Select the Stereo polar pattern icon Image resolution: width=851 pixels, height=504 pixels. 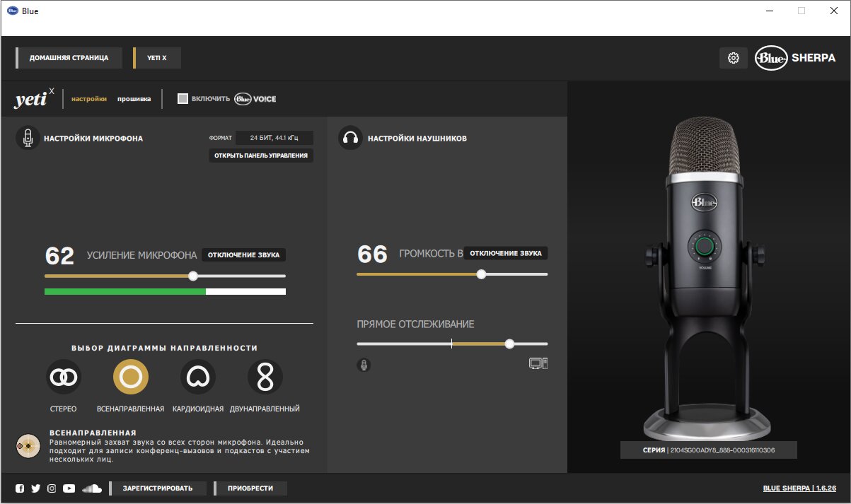(64, 377)
